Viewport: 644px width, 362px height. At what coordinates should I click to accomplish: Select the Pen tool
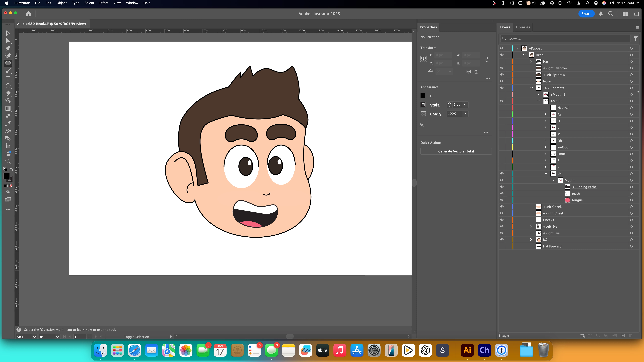8,48
